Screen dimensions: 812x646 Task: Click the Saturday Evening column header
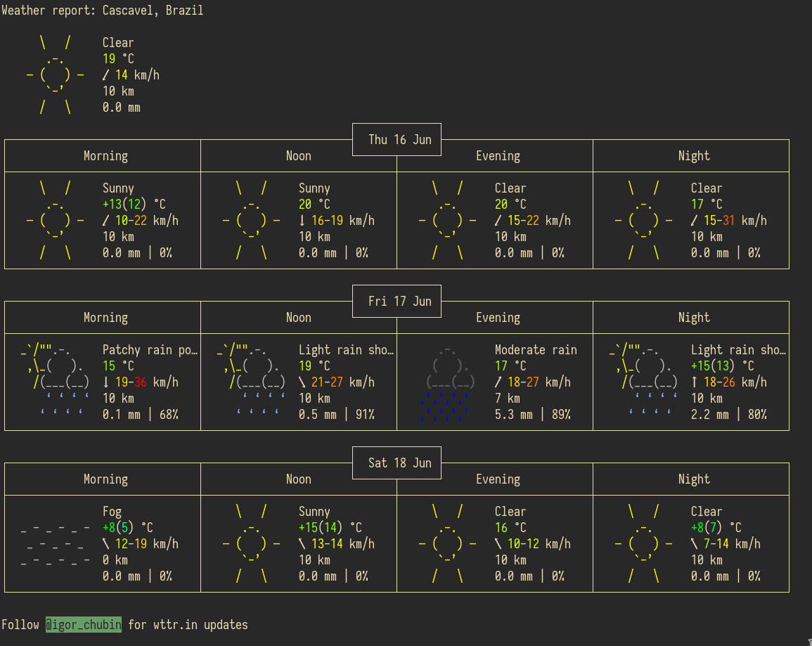coord(498,479)
